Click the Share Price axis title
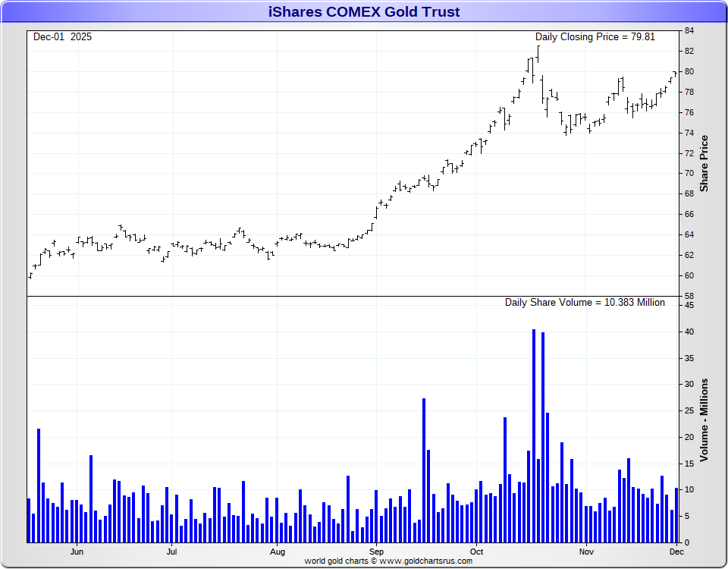 click(704, 164)
